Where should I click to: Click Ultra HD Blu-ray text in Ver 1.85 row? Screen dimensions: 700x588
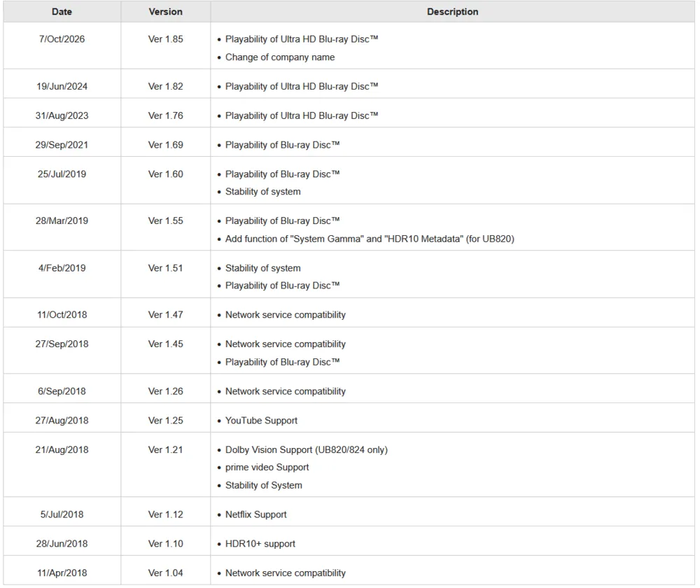click(302, 39)
